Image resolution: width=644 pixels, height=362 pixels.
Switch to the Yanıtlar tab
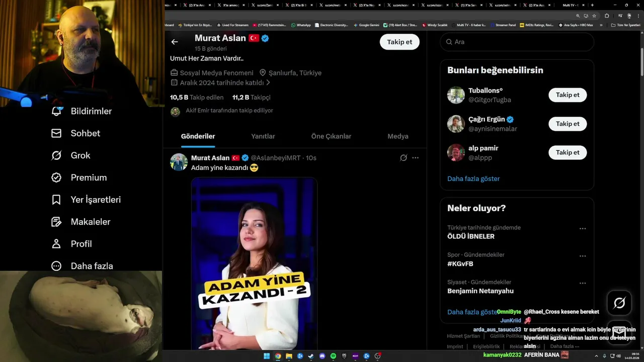[x=263, y=136]
